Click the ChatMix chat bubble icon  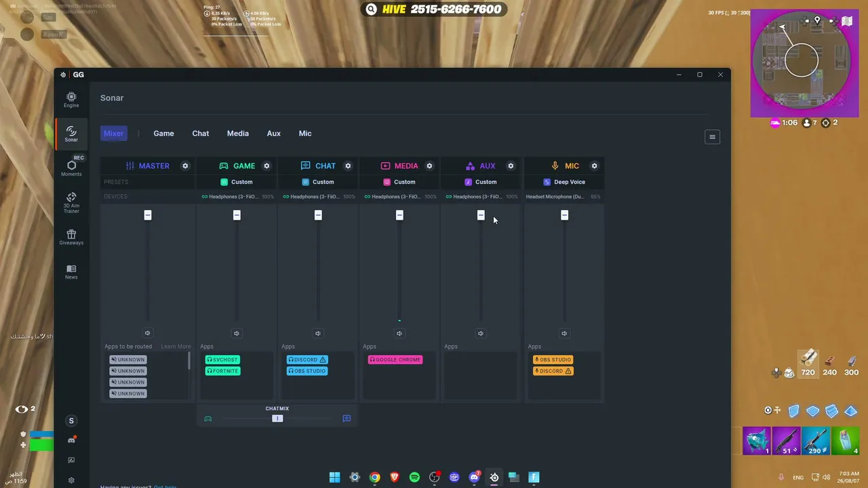(x=347, y=419)
